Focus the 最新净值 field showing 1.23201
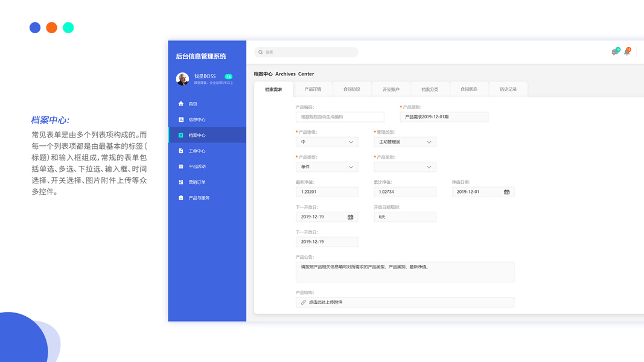 point(327,192)
